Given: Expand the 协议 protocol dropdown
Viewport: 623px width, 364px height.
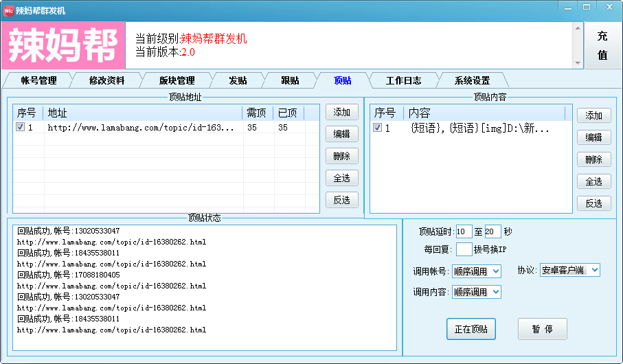Looking at the screenshot, I should 569,270.
